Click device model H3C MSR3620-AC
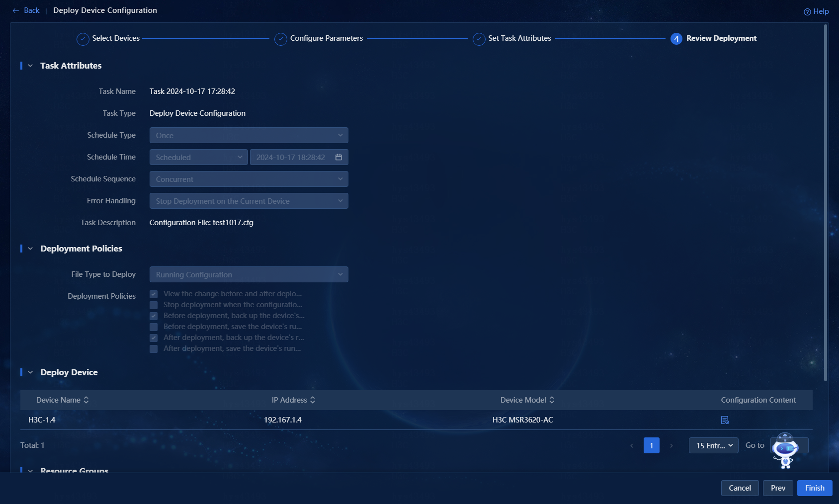The height and width of the screenshot is (504, 839). click(x=523, y=420)
